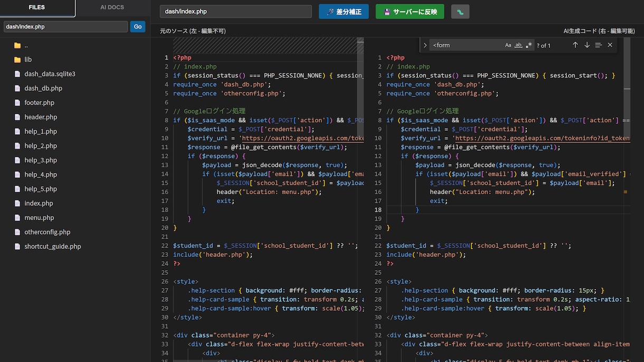Expand the replace row in find widget
644x362 pixels.
[425, 45]
